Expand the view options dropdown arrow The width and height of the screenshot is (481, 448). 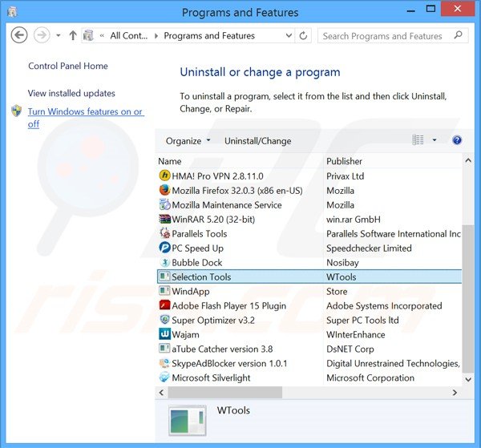[435, 140]
